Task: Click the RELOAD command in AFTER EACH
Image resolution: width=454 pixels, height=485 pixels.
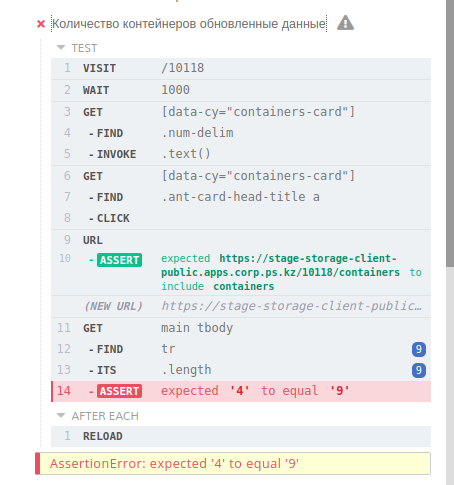Action: click(241, 436)
